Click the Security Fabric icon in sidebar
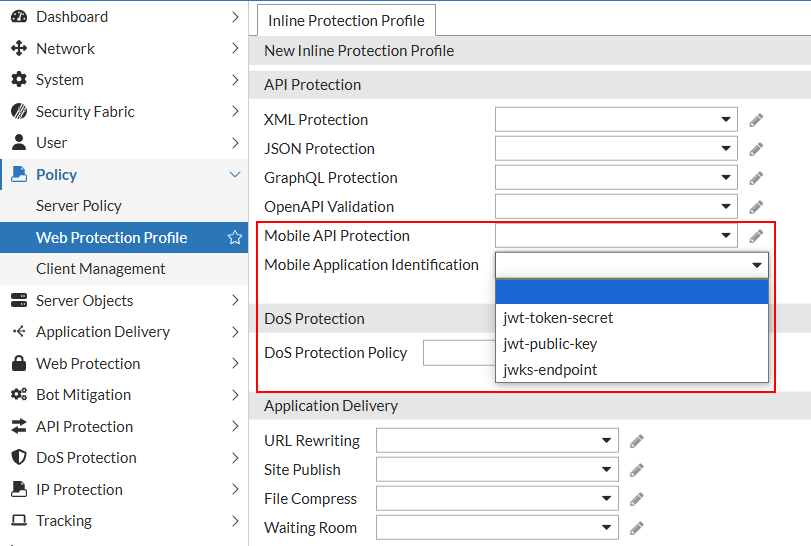811x546 pixels. pos(18,112)
